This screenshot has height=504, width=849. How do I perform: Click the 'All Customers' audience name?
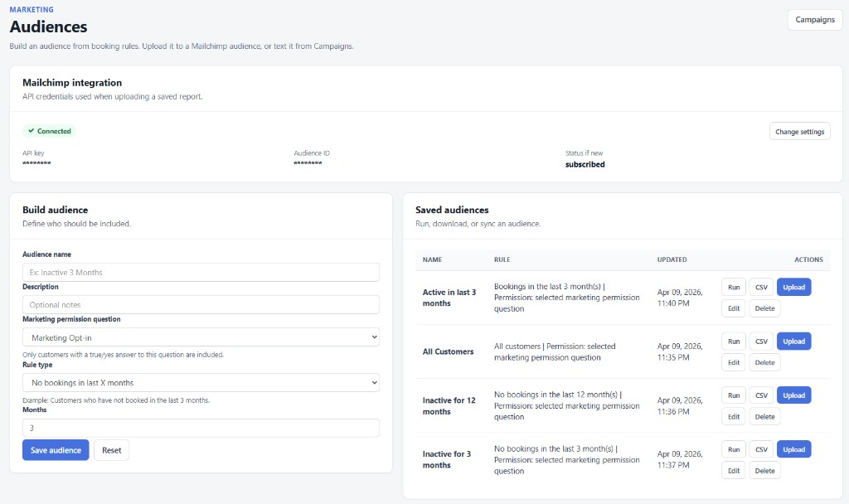point(448,351)
